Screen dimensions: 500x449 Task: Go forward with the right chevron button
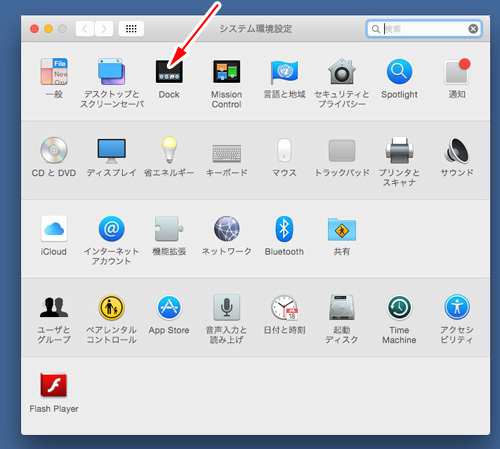[x=104, y=29]
